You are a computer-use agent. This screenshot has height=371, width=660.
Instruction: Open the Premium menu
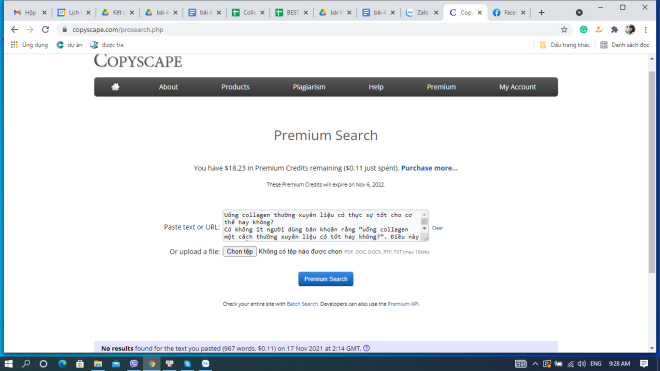[x=441, y=87]
